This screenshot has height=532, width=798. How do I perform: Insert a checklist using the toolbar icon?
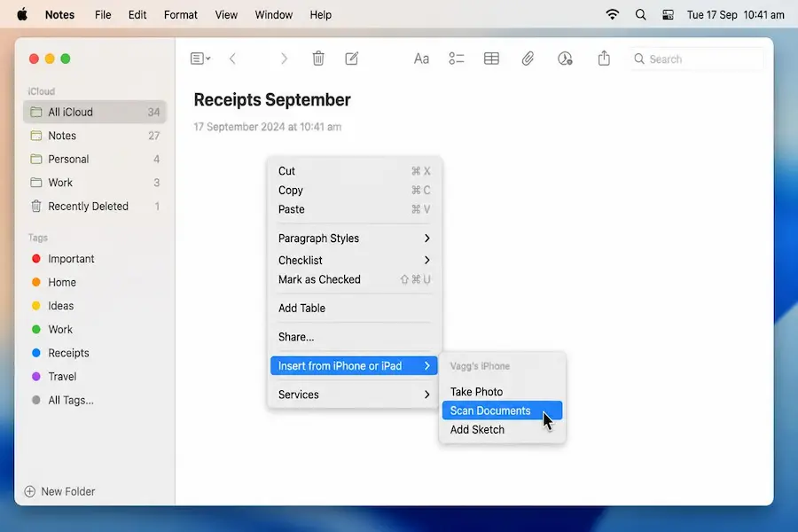tap(457, 59)
